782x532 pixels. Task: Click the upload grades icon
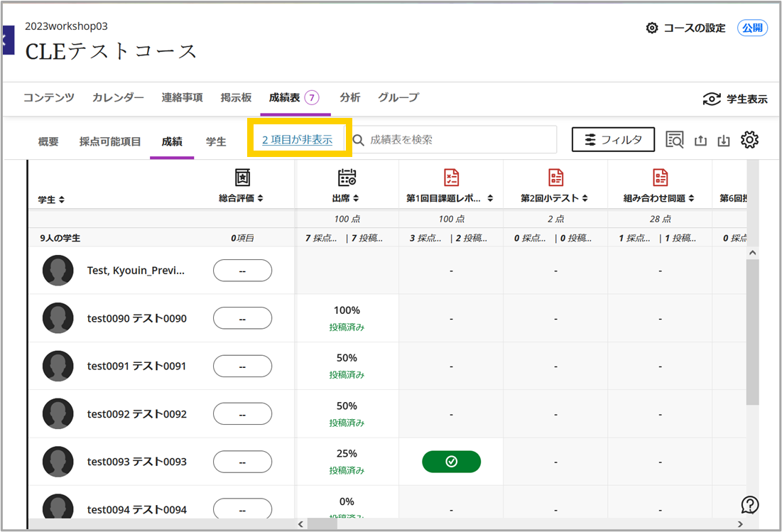pos(700,140)
